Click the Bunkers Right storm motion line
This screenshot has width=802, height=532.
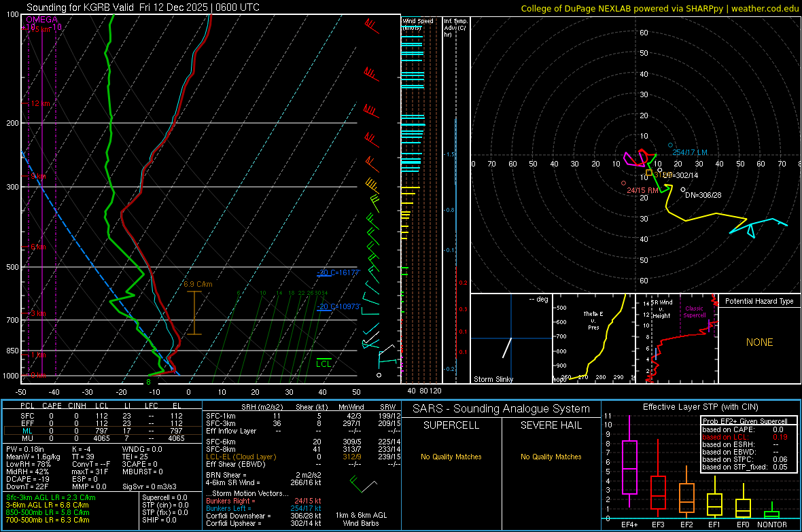point(264,501)
